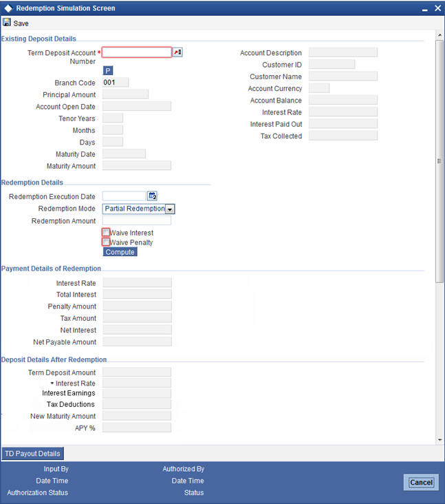Minimize the Redemption Simulation Screen window
Screen dimensions: 445x504
[x=425, y=9]
